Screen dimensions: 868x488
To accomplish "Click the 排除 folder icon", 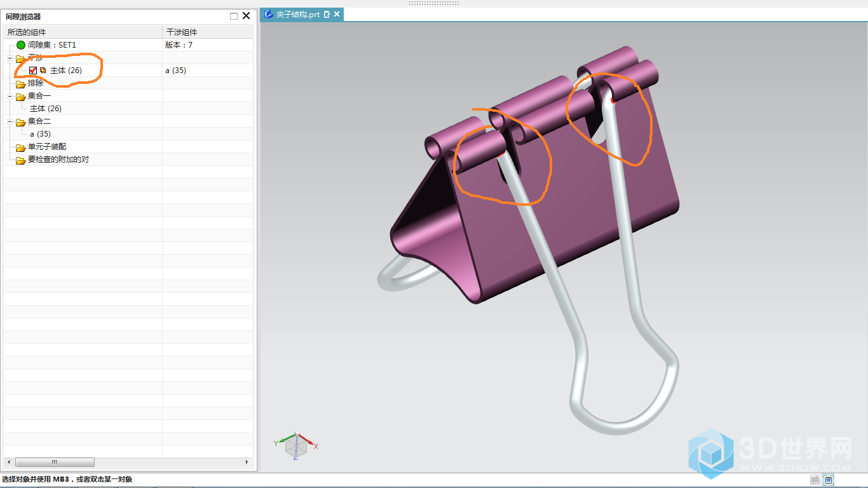I will (21, 83).
